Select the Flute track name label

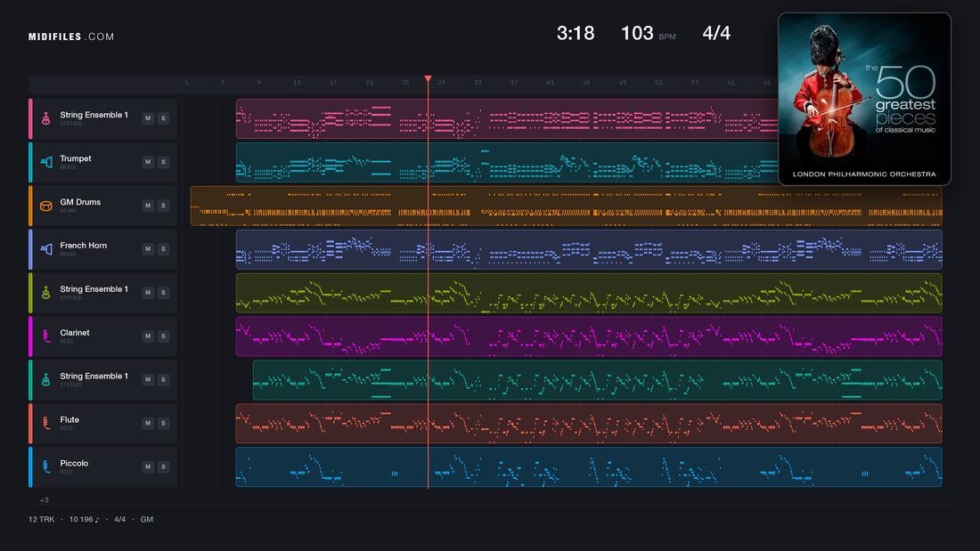[x=69, y=420]
